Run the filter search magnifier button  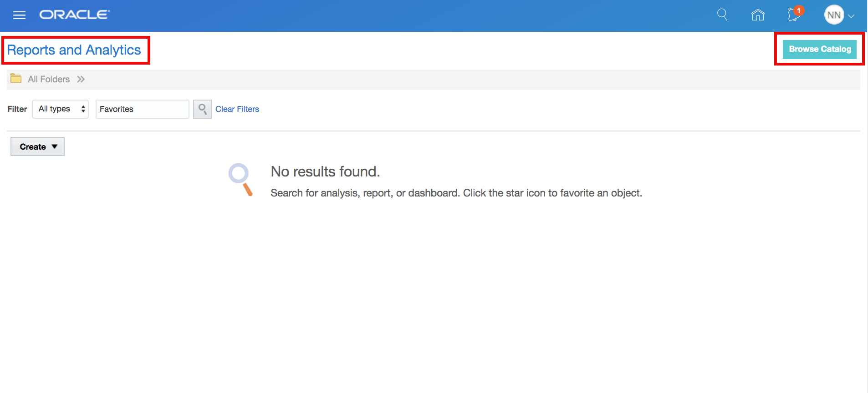point(202,109)
